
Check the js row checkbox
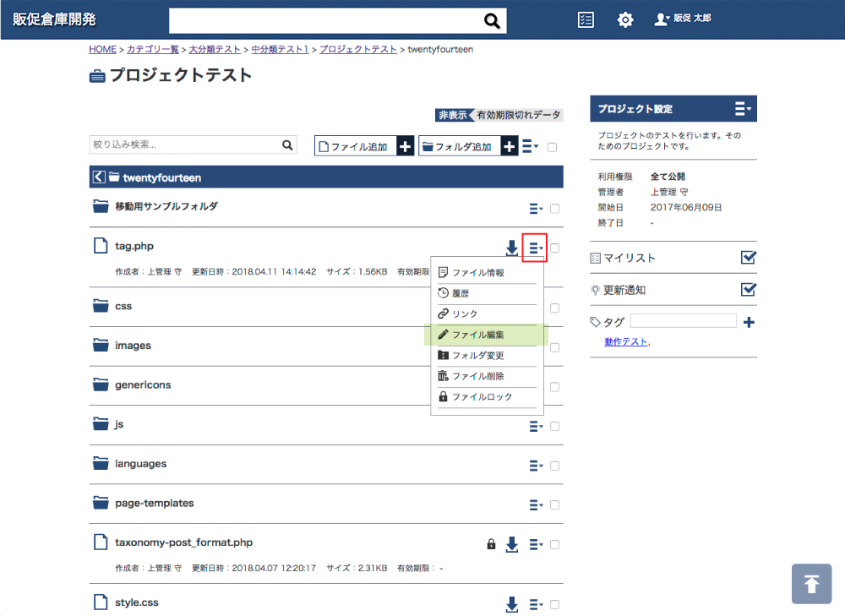tap(554, 426)
